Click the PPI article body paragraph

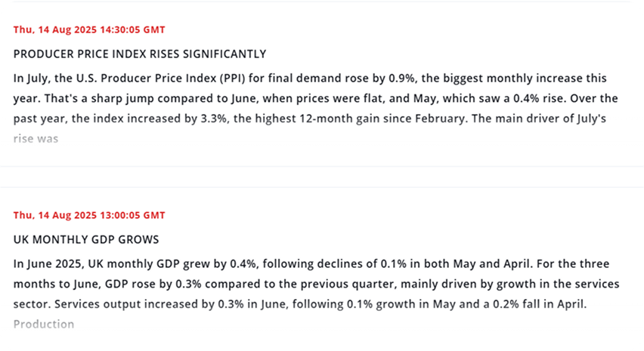(315, 108)
